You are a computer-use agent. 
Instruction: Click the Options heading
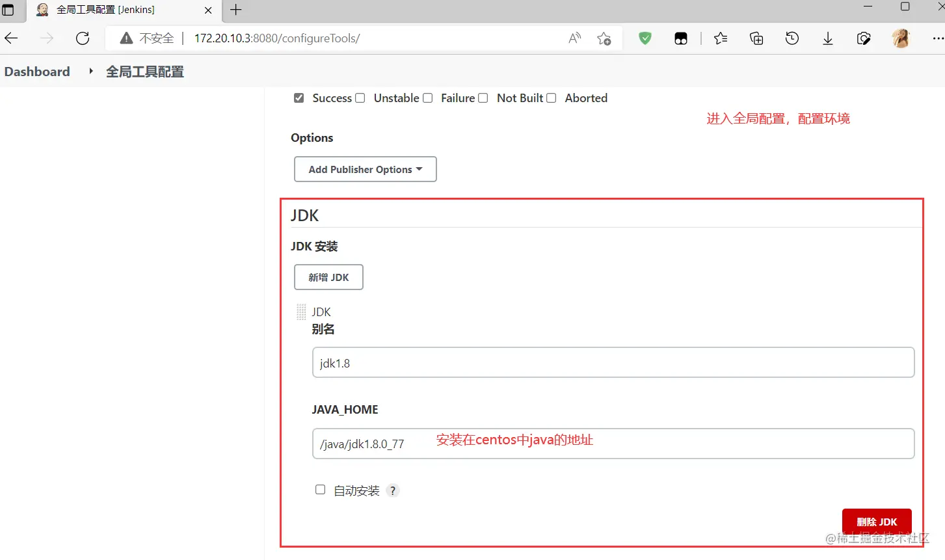(x=312, y=138)
